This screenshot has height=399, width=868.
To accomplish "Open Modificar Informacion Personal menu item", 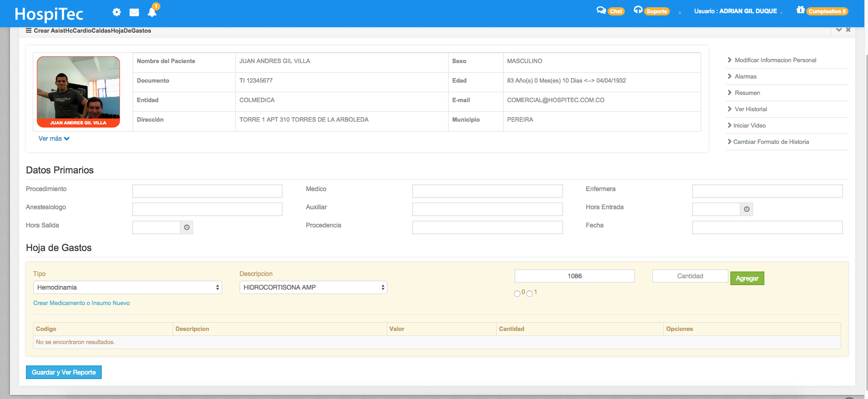I will pyautogui.click(x=775, y=60).
